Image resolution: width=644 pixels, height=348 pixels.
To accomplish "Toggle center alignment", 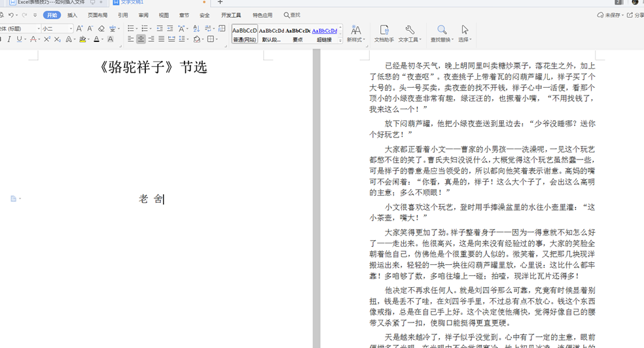I will coord(141,39).
